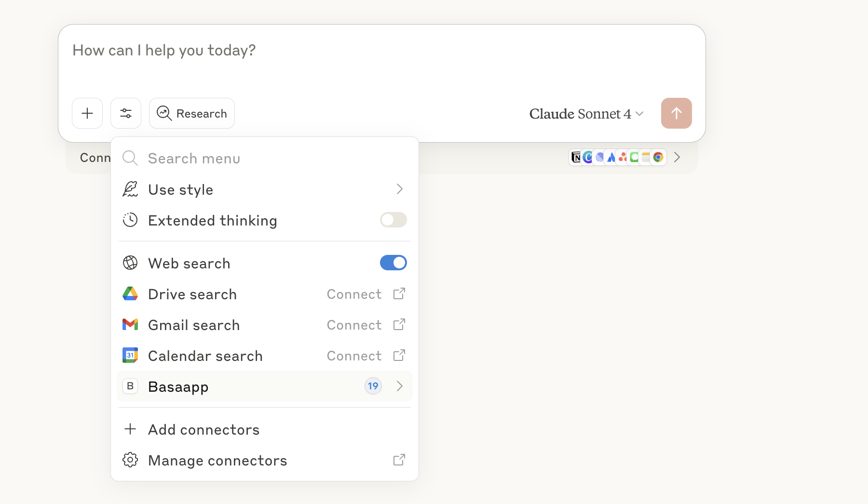Image resolution: width=868 pixels, height=504 pixels.
Task: Select Add connectors menu item
Action: (x=203, y=429)
